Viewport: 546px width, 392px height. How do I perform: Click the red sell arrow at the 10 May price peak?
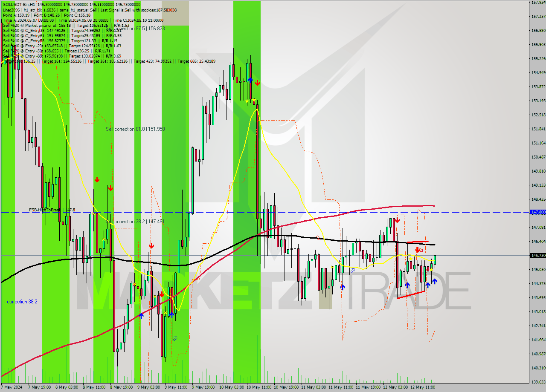(x=257, y=83)
